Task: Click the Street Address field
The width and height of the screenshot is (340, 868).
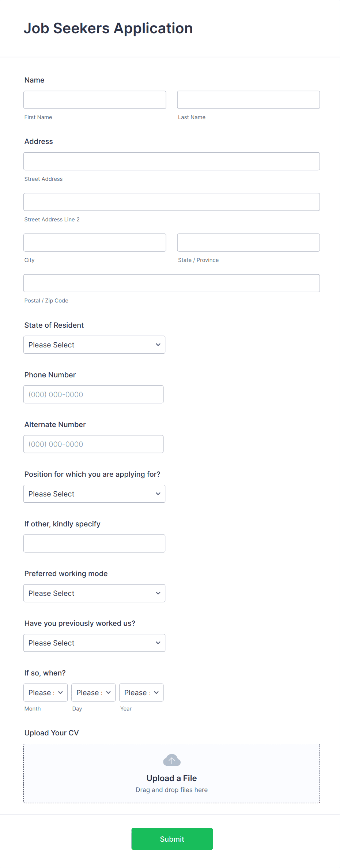Action: tap(171, 161)
